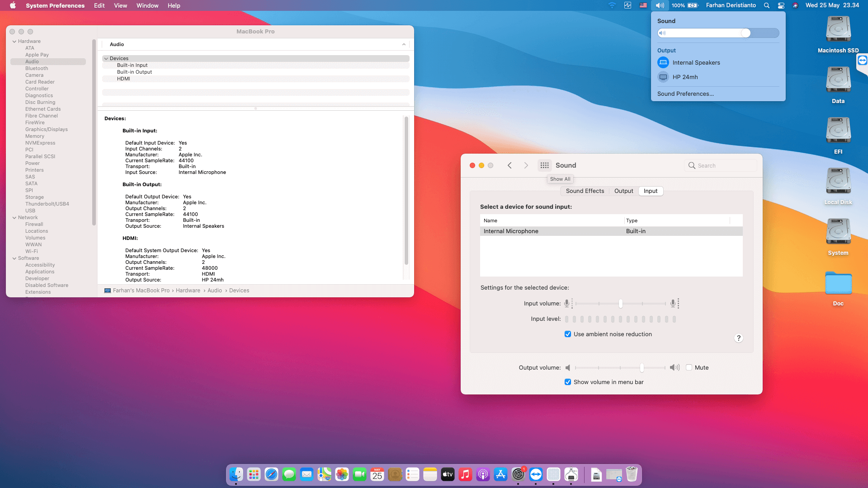The height and width of the screenshot is (488, 868).
Task: Check the Mute checkbox for output volume
Action: (x=689, y=368)
